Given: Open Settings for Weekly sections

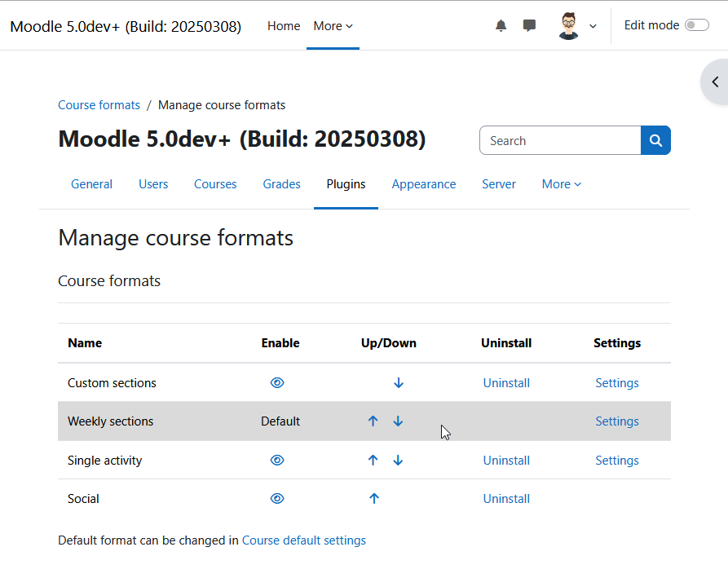Looking at the screenshot, I should click(x=617, y=421).
